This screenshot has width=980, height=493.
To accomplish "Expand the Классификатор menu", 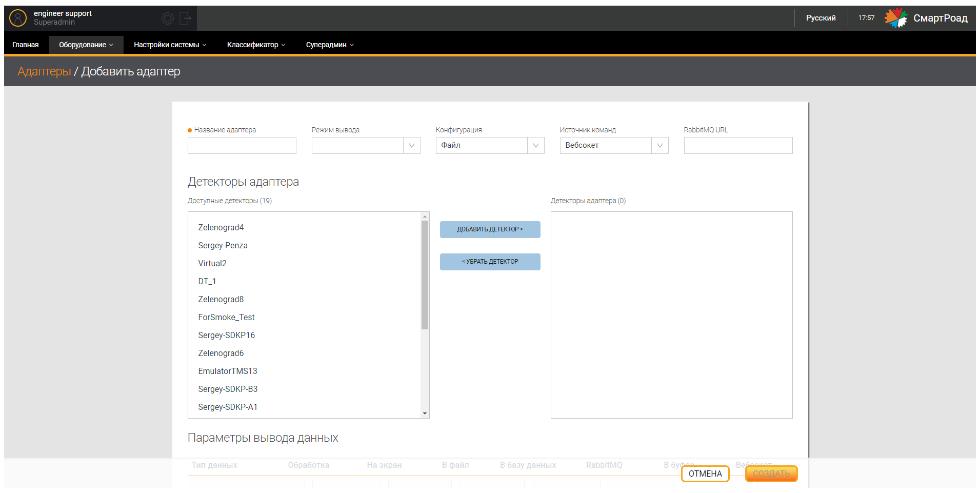I will [x=256, y=45].
